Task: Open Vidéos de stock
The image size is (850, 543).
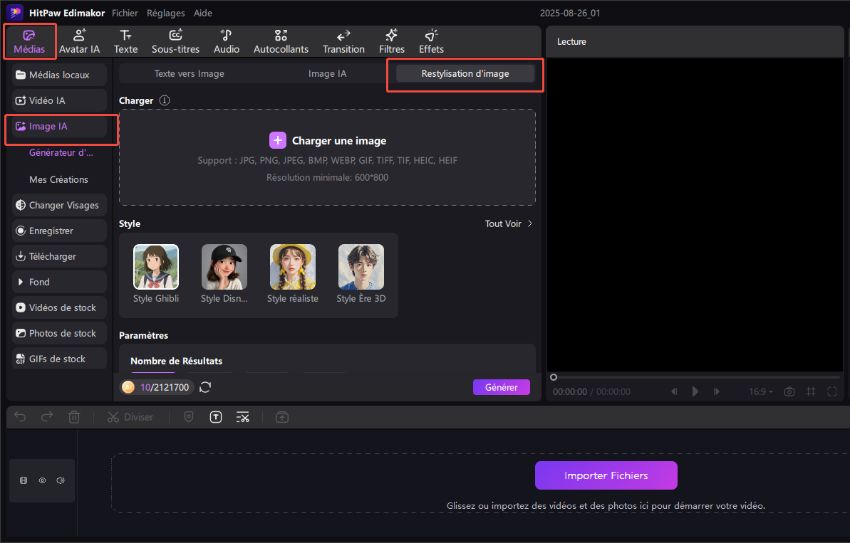Action: pos(59,307)
